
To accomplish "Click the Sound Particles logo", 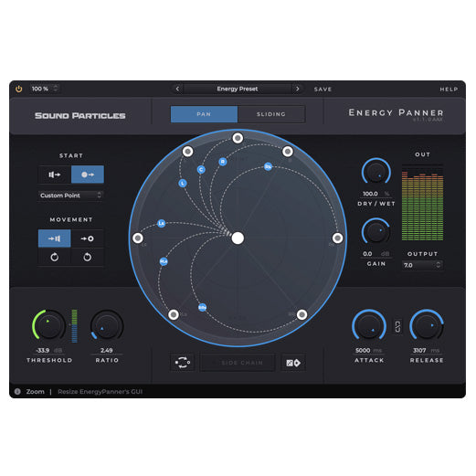I will 80,116.
